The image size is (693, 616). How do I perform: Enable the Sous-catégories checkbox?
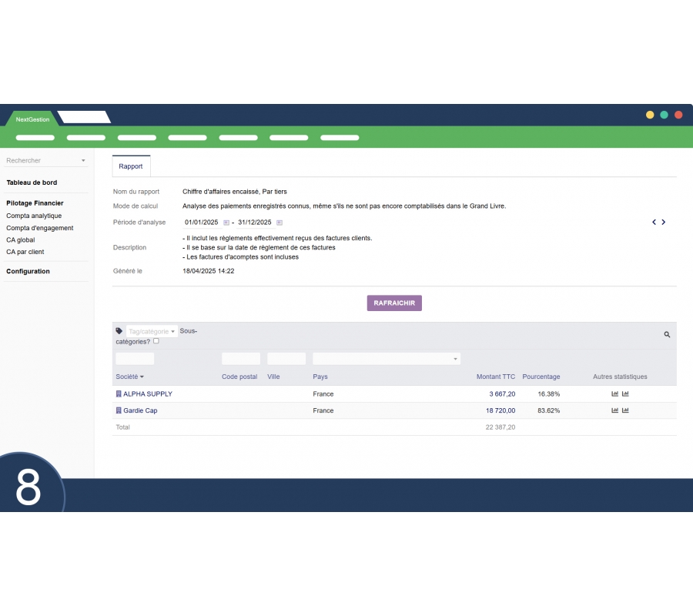coord(156,341)
